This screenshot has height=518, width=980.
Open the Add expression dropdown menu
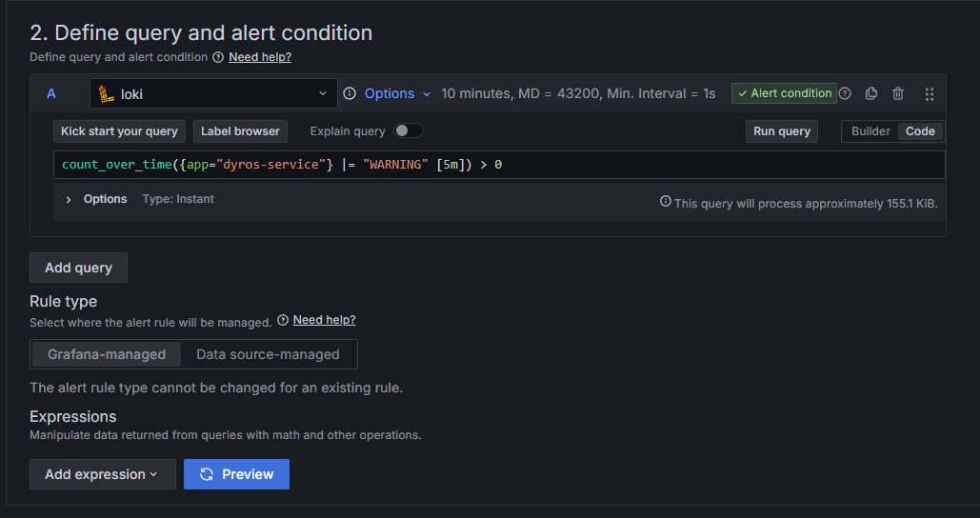102,474
